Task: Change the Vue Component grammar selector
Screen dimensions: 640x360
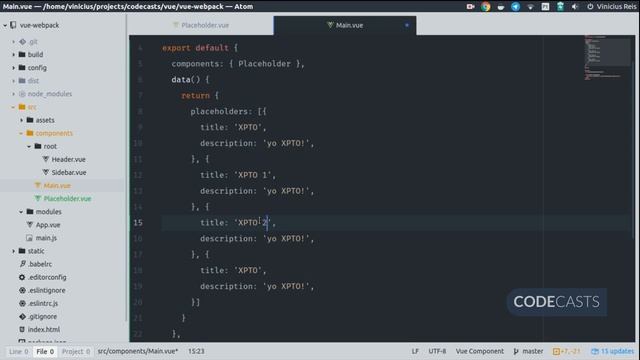Action: pyautogui.click(x=480, y=351)
